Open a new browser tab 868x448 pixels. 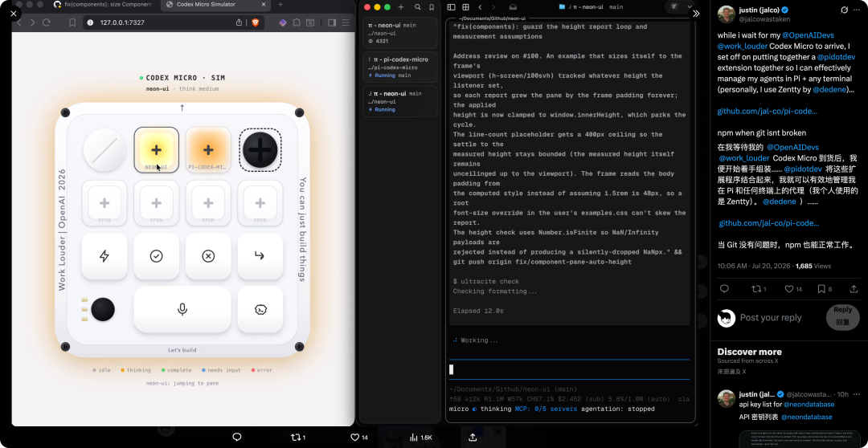[x=280, y=5]
